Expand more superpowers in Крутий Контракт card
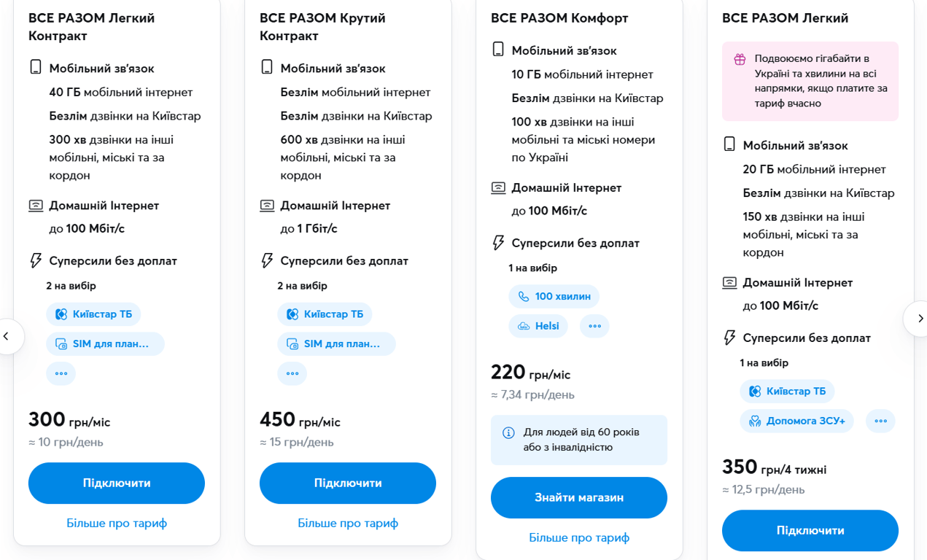The width and height of the screenshot is (927, 560). (292, 373)
